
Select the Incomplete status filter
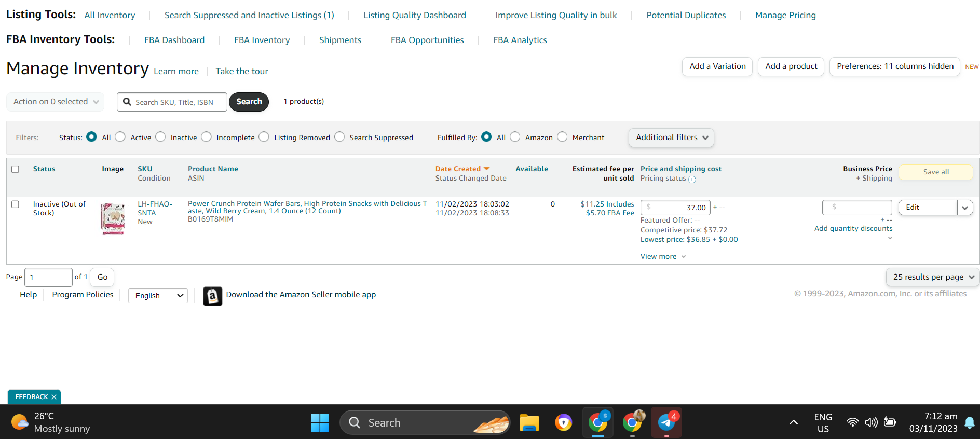[207, 137]
